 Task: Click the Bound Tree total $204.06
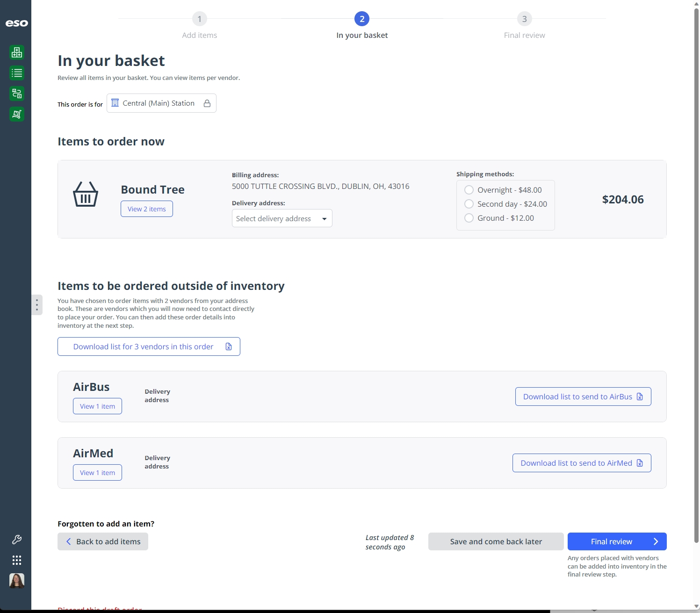[x=623, y=200]
